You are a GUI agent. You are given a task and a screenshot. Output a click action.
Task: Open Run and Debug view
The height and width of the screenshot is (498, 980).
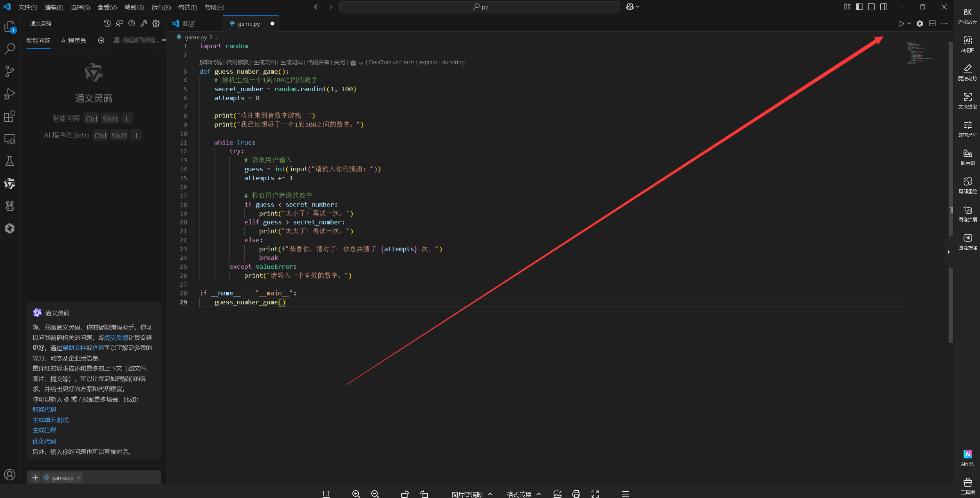point(10,94)
